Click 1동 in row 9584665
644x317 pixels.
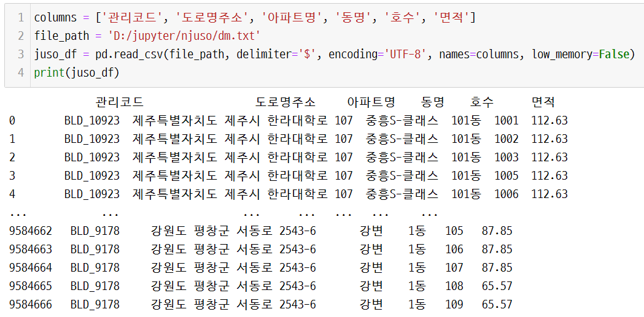[x=417, y=286]
